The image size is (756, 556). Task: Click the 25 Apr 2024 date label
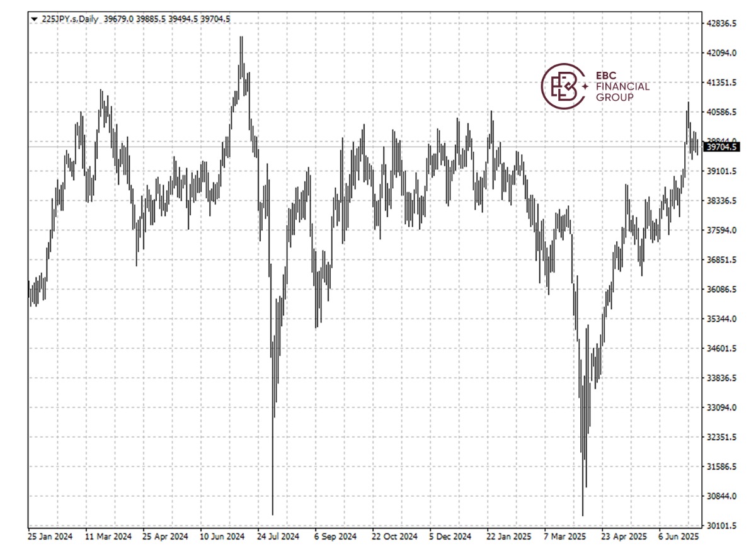tap(166, 537)
